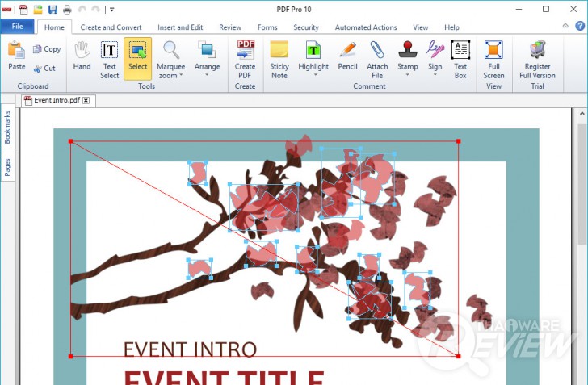588x385 pixels.
Task: Collapse the ribbon with the chevron
Action: click(565, 26)
